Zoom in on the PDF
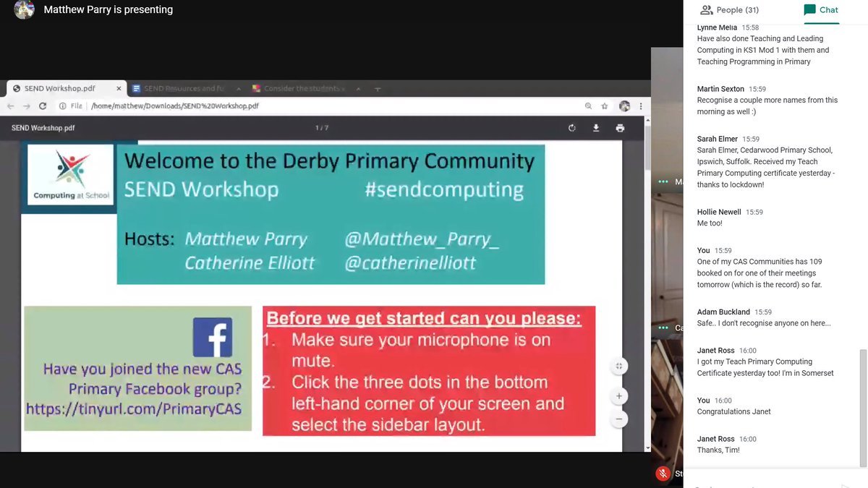 [x=619, y=396]
